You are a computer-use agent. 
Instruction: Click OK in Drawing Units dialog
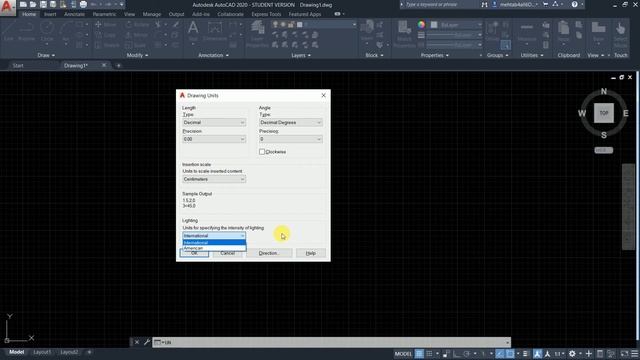pos(194,253)
